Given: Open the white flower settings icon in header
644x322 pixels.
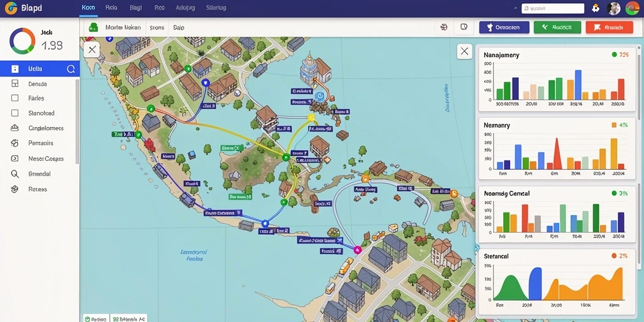Looking at the screenshot, I should (x=595, y=8).
